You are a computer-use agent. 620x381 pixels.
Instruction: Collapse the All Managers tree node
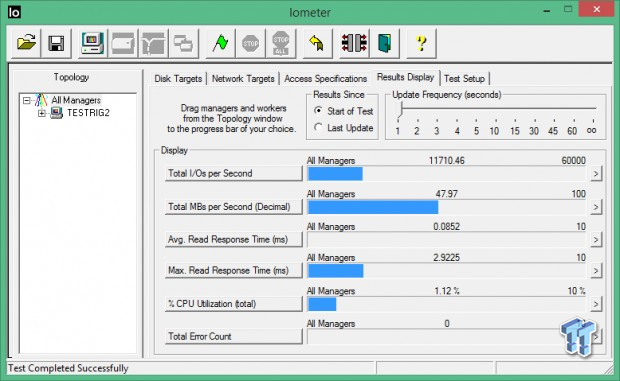coord(26,100)
